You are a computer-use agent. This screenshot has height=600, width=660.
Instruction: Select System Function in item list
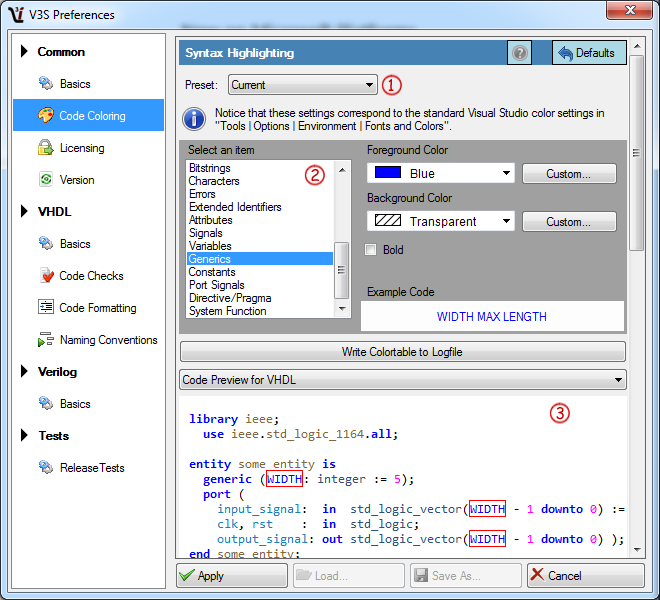click(260, 311)
